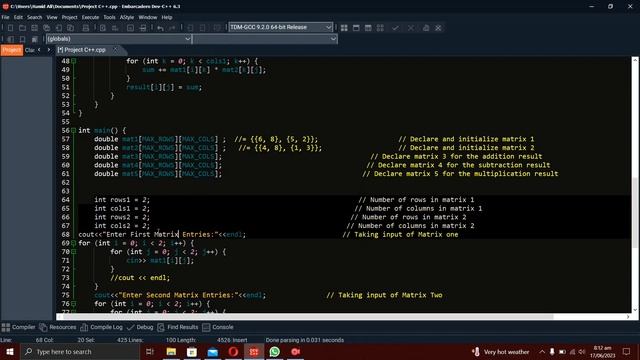The width and height of the screenshot is (640, 360).
Task: Click the editor vertical scrollbar thumb
Action: [x=635, y=212]
